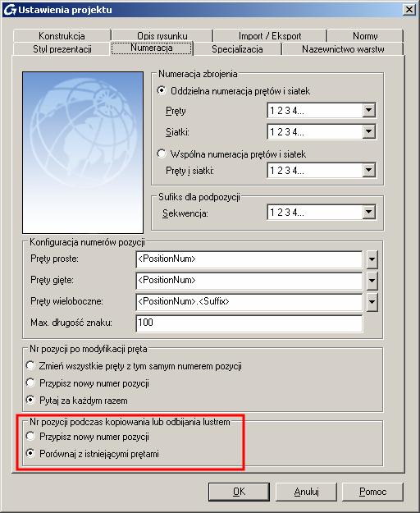Click the 'Max. długość znaku' field
The image size is (420, 513).
249,323
